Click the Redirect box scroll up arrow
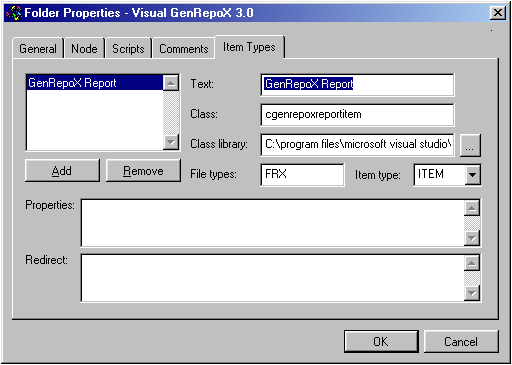This screenshot has width=512, height=365. tap(472, 263)
